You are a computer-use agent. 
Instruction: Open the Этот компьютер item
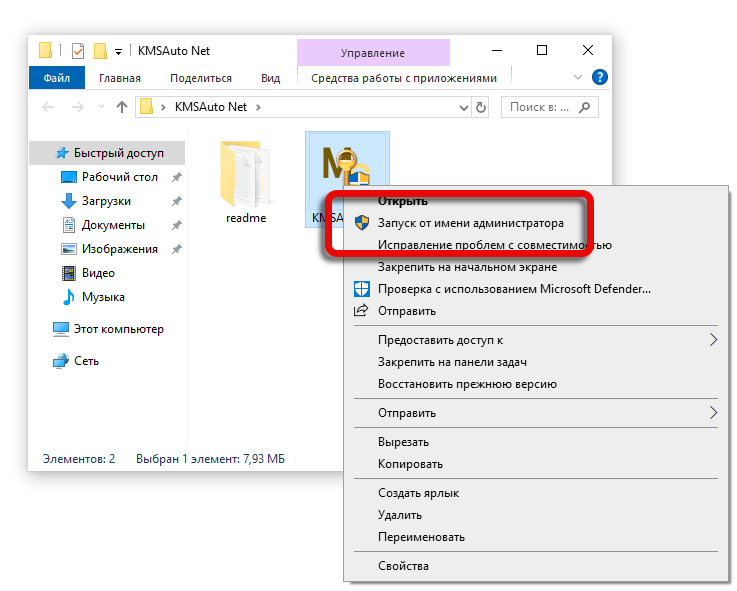click(x=118, y=329)
